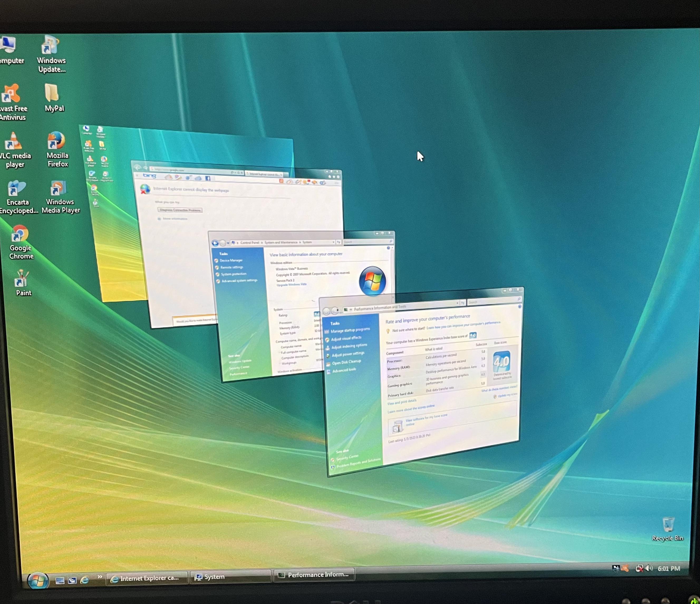The height and width of the screenshot is (604, 700).
Task: Open Performance window address bar dropdown arrow
Action: [x=457, y=303]
